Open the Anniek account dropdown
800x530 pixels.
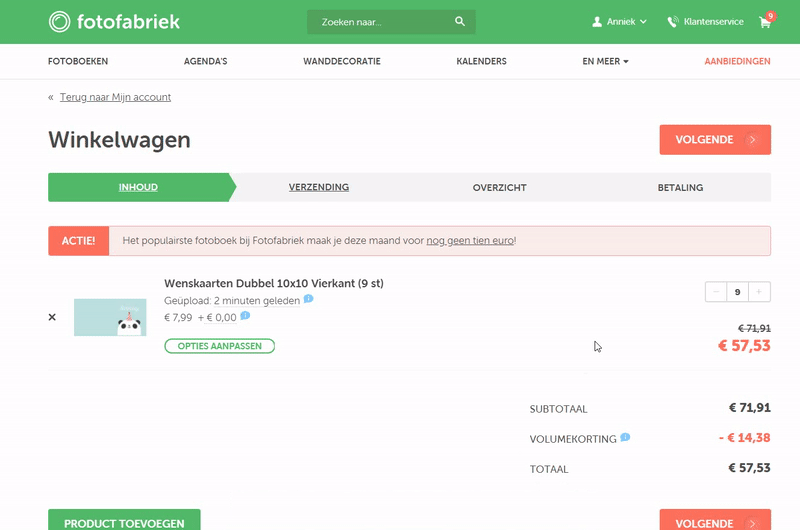(x=620, y=21)
